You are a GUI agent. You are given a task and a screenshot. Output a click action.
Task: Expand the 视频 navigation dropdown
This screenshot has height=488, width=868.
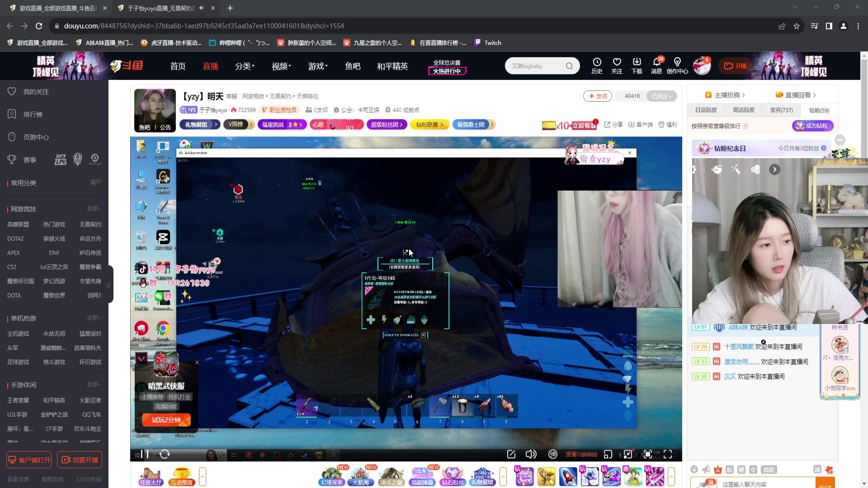(281, 66)
